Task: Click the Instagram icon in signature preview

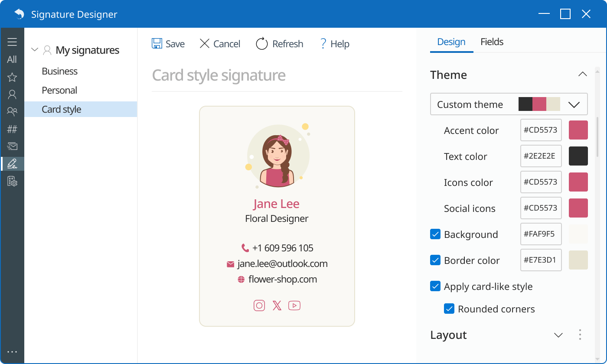Action: [259, 305]
